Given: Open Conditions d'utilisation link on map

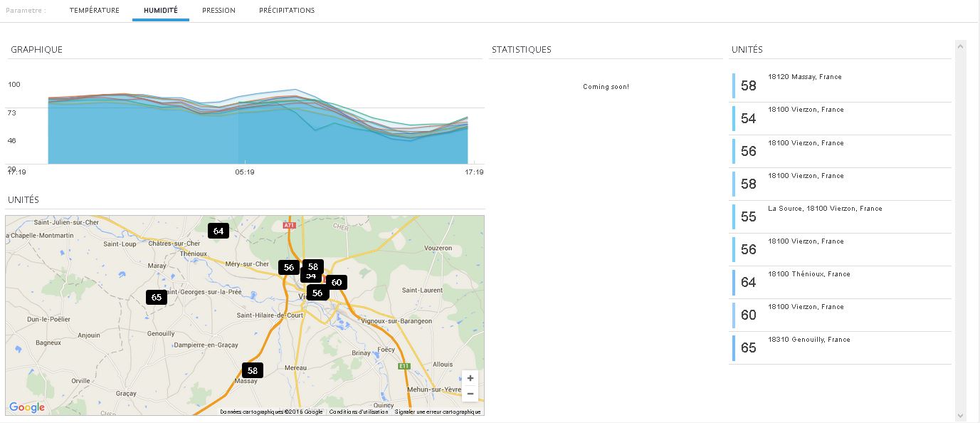Looking at the screenshot, I should coord(359,412).
